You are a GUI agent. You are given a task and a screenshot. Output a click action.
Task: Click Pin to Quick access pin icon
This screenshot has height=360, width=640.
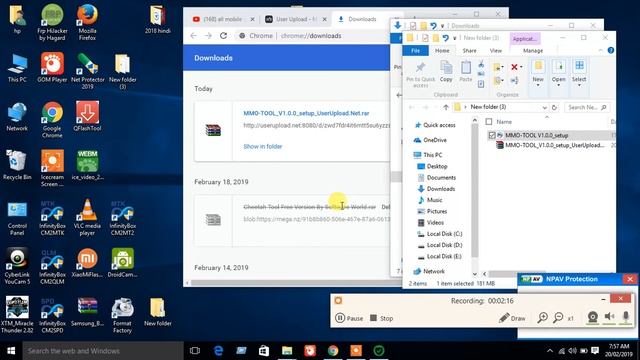pos(420,67)
